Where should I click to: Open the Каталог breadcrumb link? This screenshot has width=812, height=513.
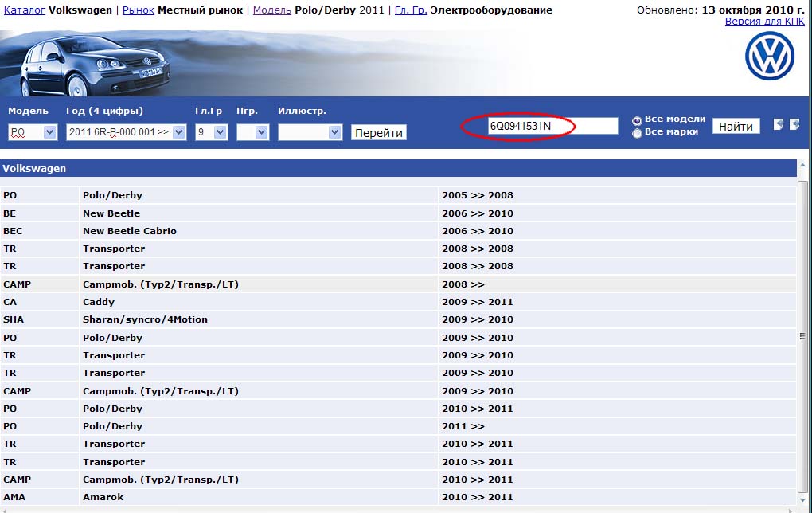25,10
